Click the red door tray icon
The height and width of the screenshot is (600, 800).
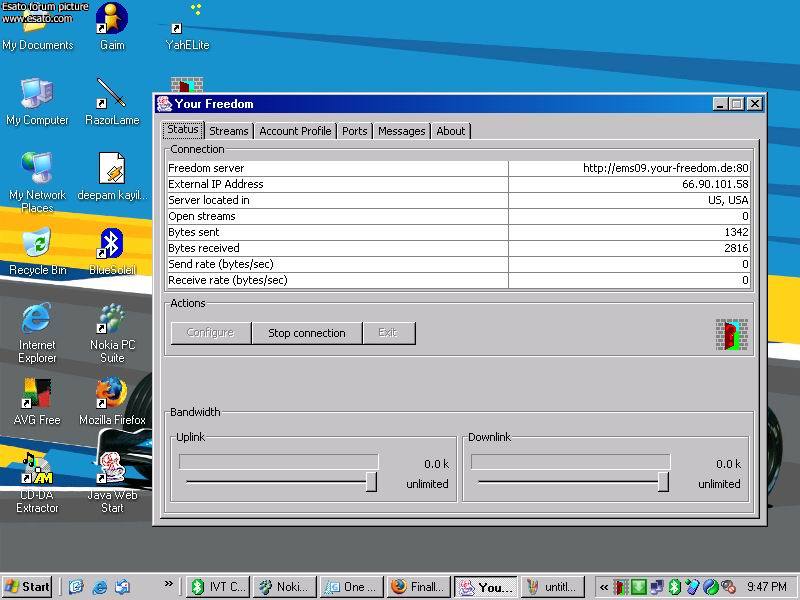tap(620, 587)
